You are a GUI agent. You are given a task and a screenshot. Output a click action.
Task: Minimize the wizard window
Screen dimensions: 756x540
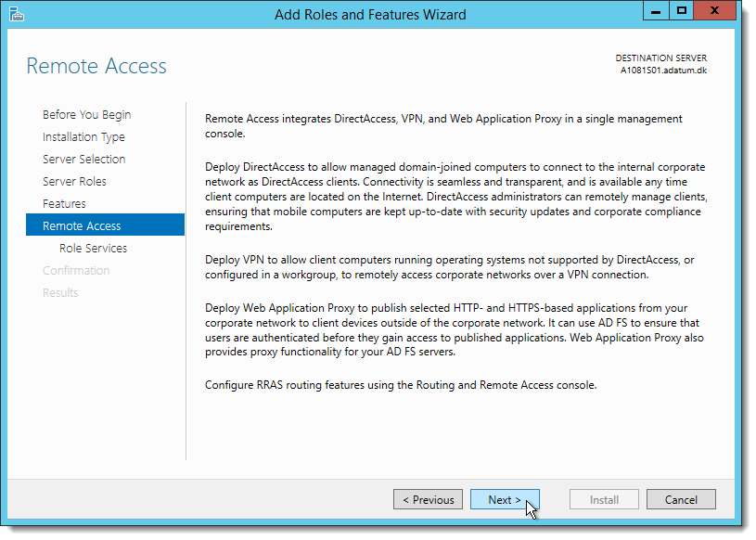coord(656,11)
